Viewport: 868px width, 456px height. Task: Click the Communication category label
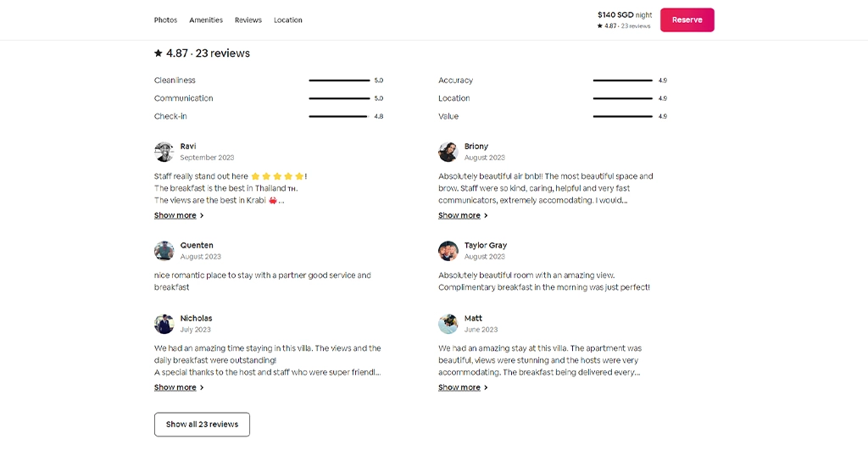(x=183, y=98)
